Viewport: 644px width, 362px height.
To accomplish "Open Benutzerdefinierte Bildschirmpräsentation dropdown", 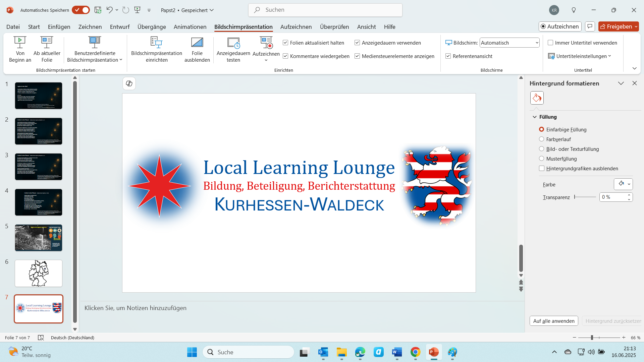I will [x=95, y=49].
